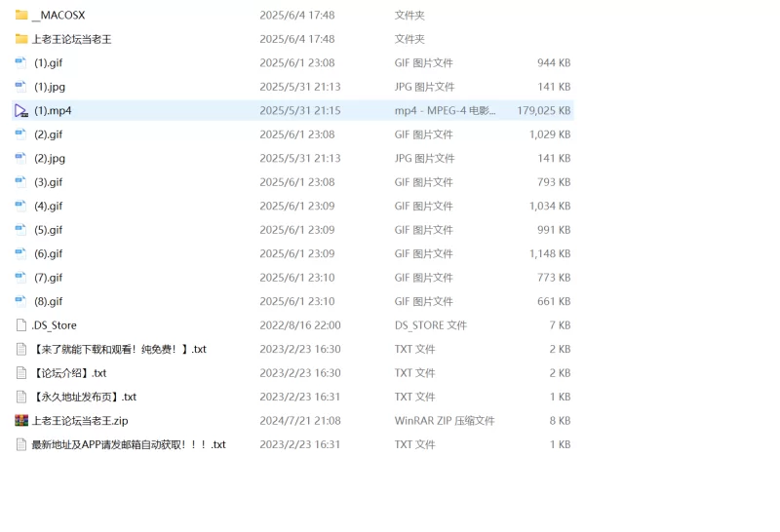The width and height of the screenshot is (780, 532).
Task: Select the file name (4).gif
Action: tap(48, 206)
